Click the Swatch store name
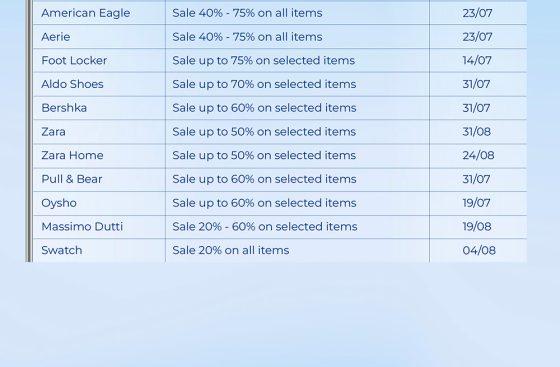 61,250
